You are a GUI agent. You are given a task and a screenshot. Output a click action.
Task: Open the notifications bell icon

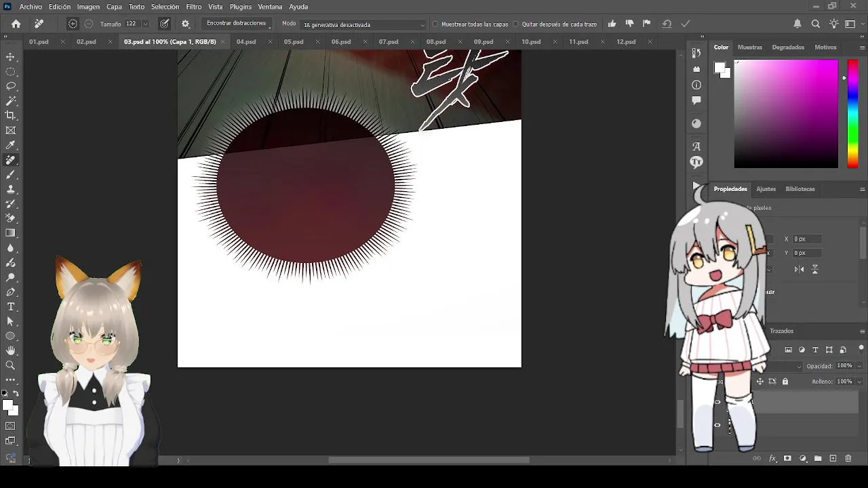797,24
